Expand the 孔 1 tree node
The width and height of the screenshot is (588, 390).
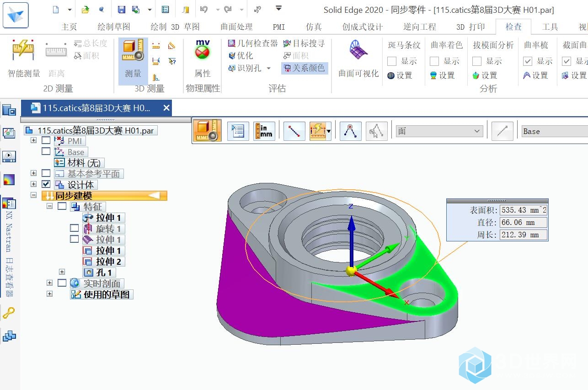(x=62, y=272)
